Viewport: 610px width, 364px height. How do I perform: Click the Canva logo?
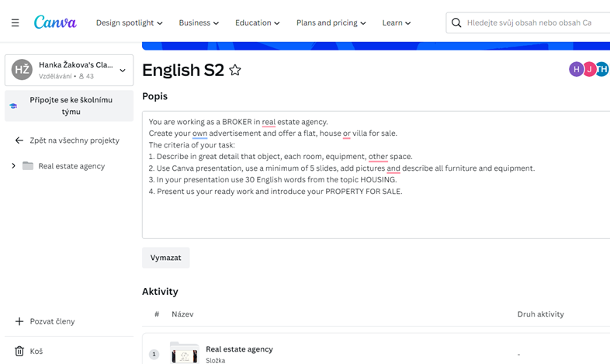click(x=55, y=23)
